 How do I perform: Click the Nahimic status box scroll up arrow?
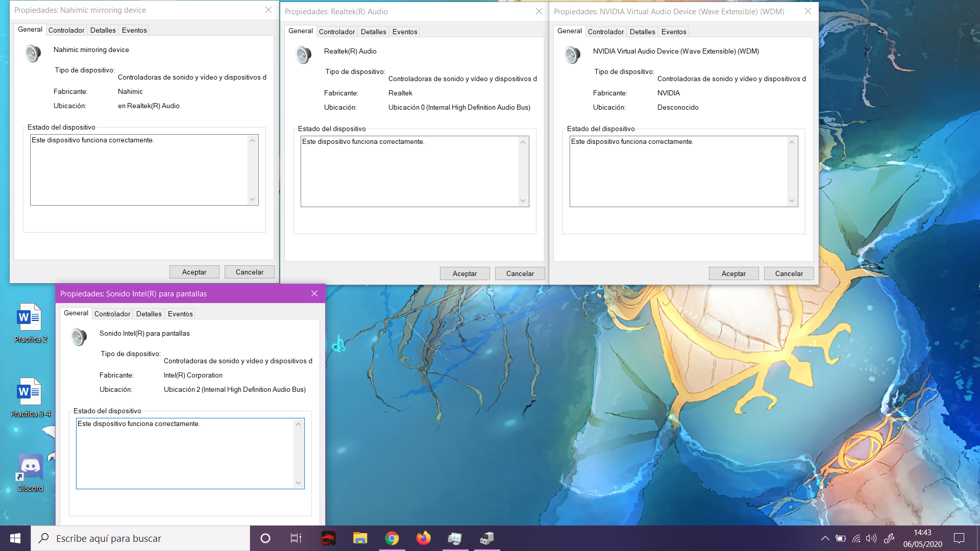pyautogui.click(x=252, y=141)
